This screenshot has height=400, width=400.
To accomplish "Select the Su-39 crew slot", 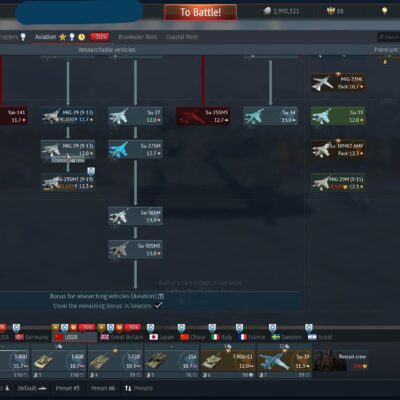I will [284, 362].
